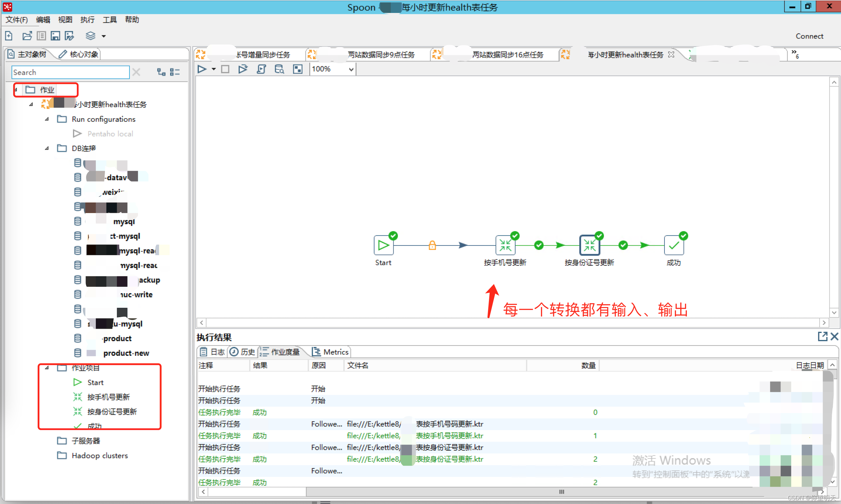Image resolution: width=841 pixels, height=504 pixels.
Task: Open the Metrics results tab
Action: [330, 352]
